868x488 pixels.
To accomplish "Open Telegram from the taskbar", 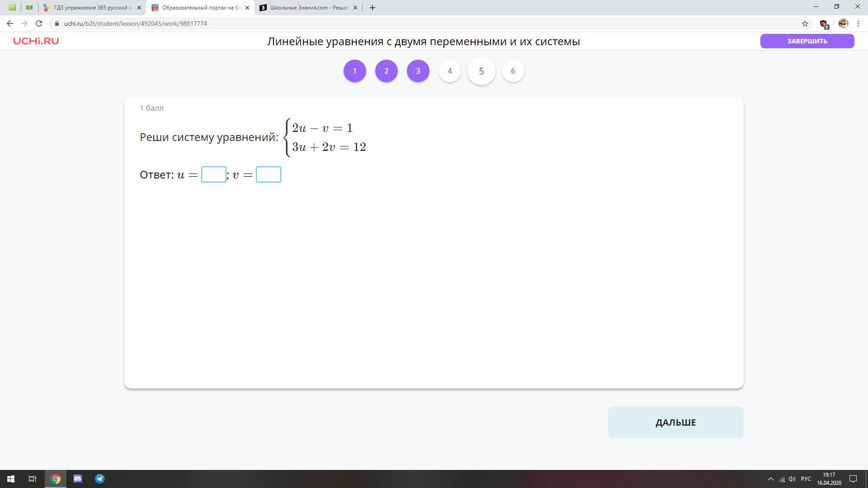I will [100, 479].
